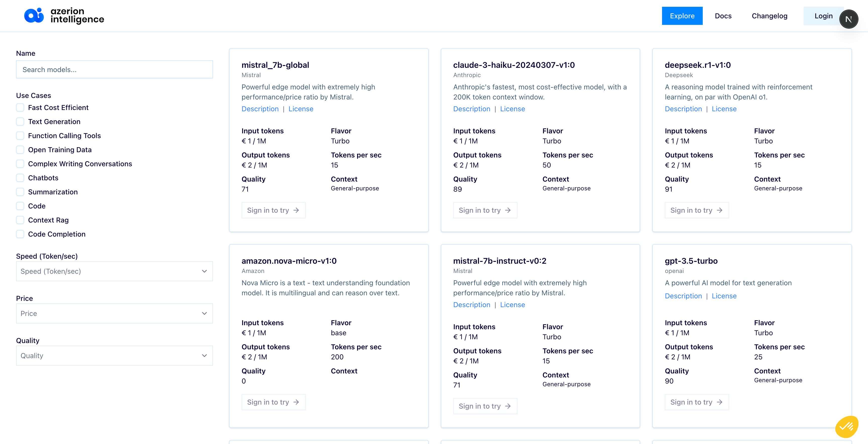The width and height of the screenshot is (868, 444).
Task: Click the Amazon provider label
Action: [x=253, y=271]
